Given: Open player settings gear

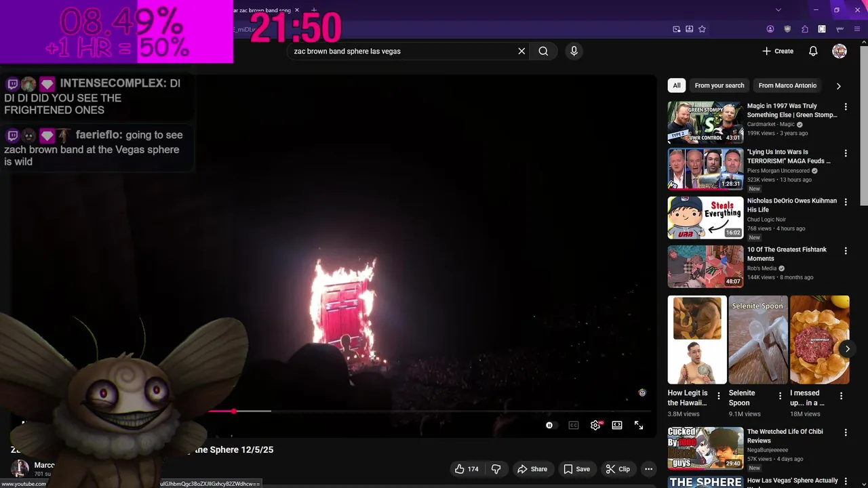Looking at the screenshot, I should point(595,425).
